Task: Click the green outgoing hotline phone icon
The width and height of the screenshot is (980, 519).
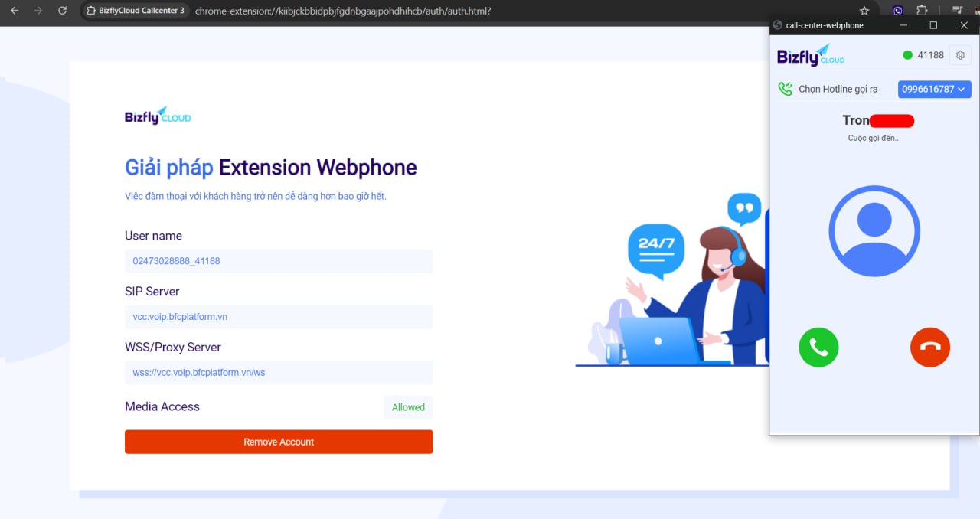Action: click(785, 89)
